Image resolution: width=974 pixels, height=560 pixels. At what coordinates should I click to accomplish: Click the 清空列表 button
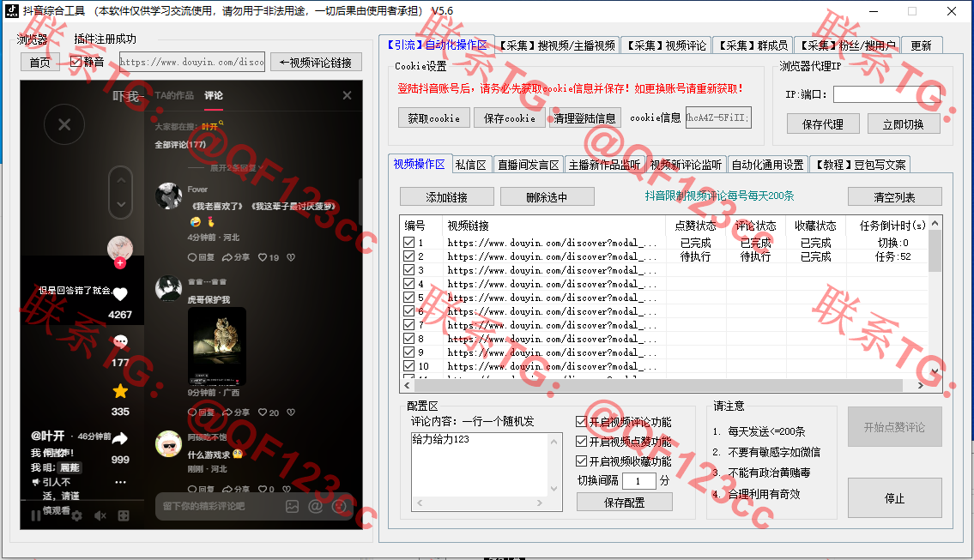pos(894,196)
